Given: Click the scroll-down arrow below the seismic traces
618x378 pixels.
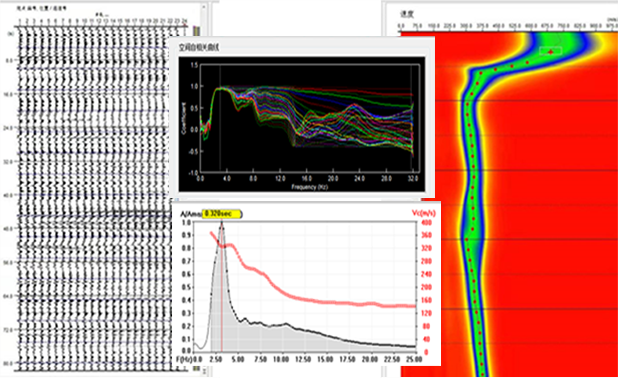Looking at the screenshot, I should [203, 371].
